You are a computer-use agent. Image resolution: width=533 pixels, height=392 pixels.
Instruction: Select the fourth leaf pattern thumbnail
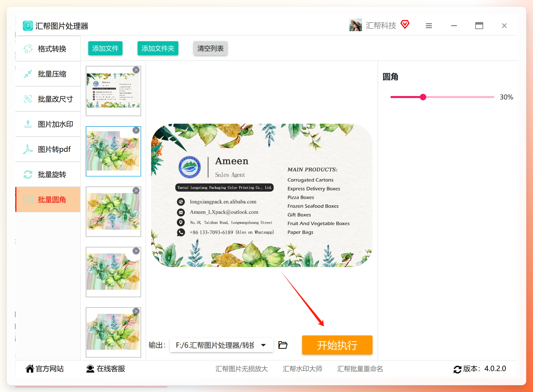pyautogui.click(x=113, y=272)
